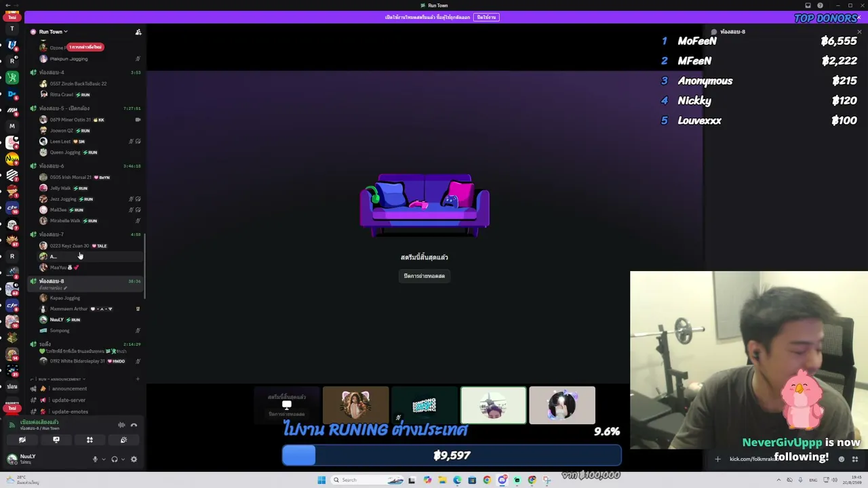Add a channel to RUN – ANNOUNCEMENT
Viewport: 868px width, 488px height.
point(138,380)
